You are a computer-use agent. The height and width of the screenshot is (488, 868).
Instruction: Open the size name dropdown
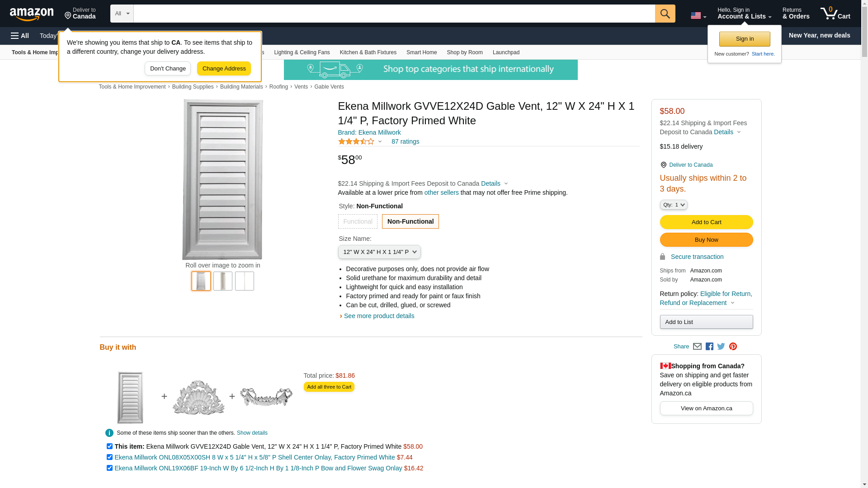tap(379, 252)
